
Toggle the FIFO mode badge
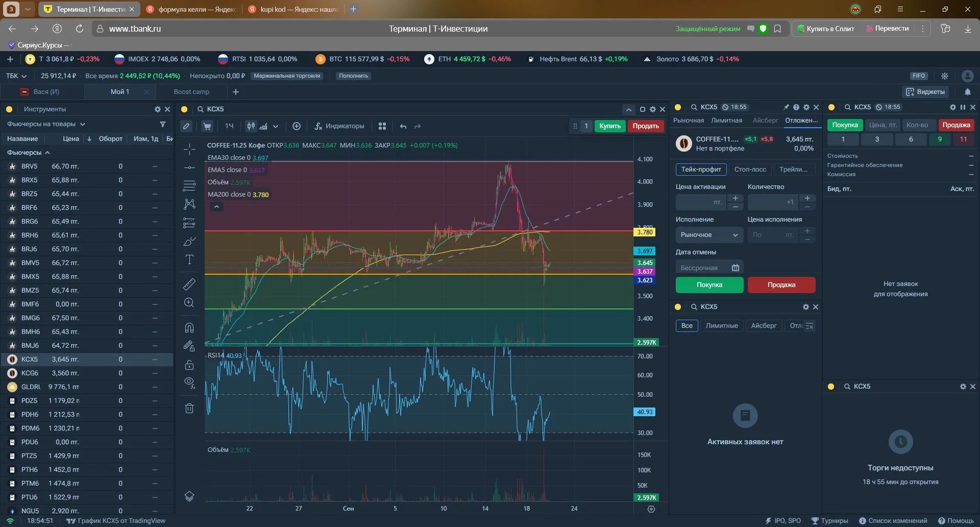click(x=919, y=76)
